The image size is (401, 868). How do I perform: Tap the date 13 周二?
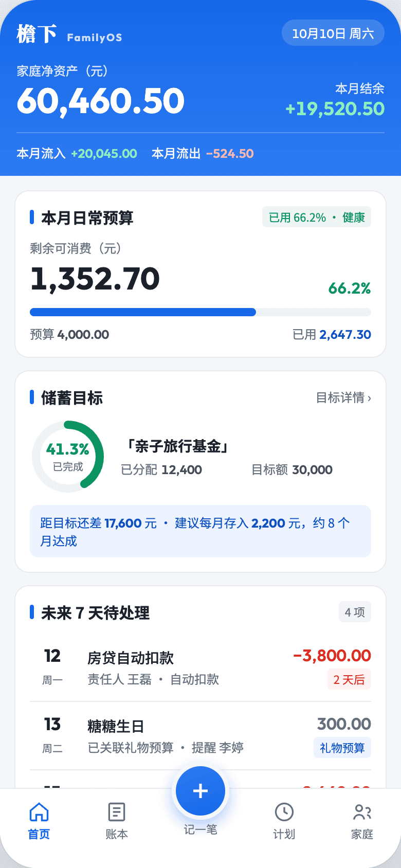52,735
